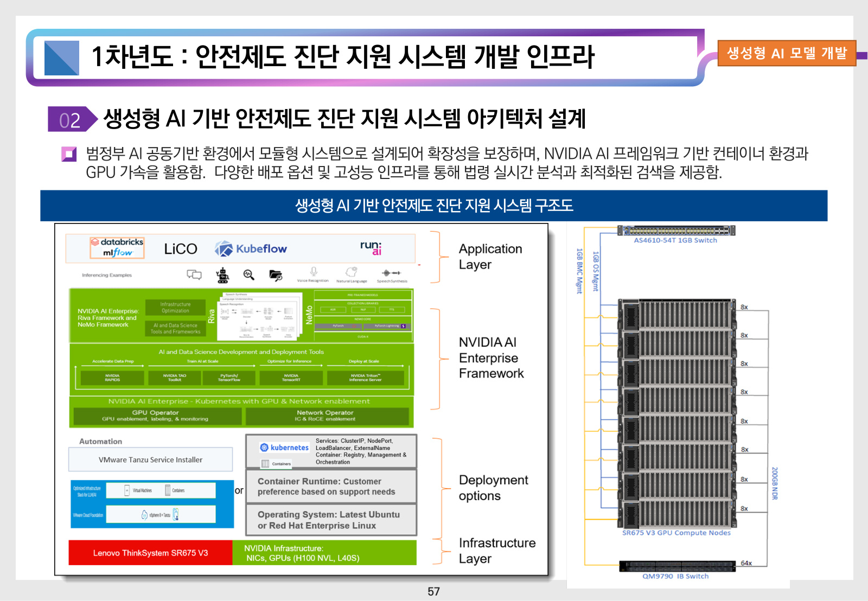Click the Voice Recognition microphone icon
This screenshot has height=601, width=868.
click(314, 272)
